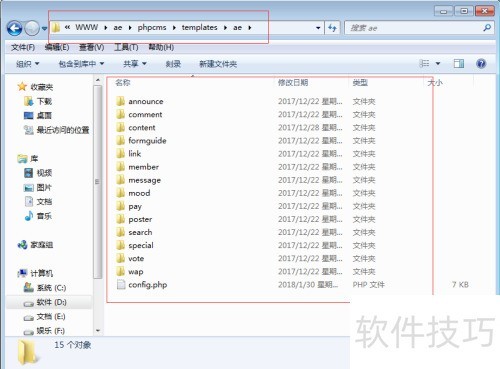
Task: Refresh the folder with the refresh icon
Action: coord(332,28)
